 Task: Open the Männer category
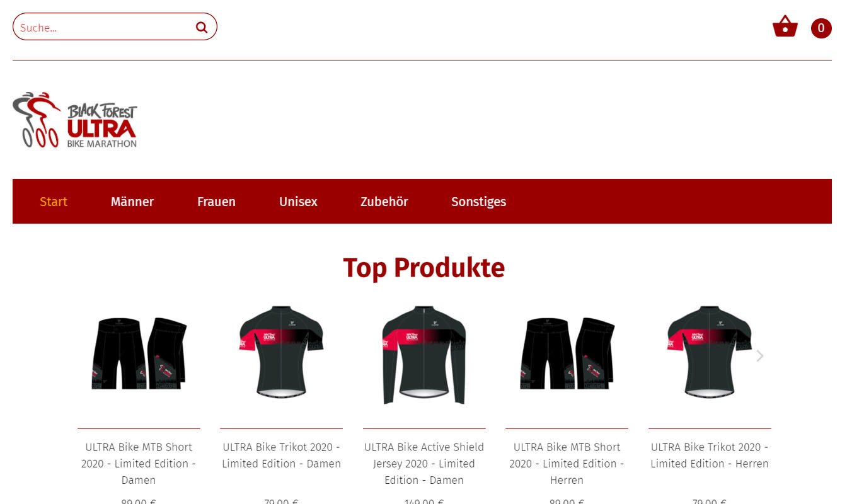132,202
